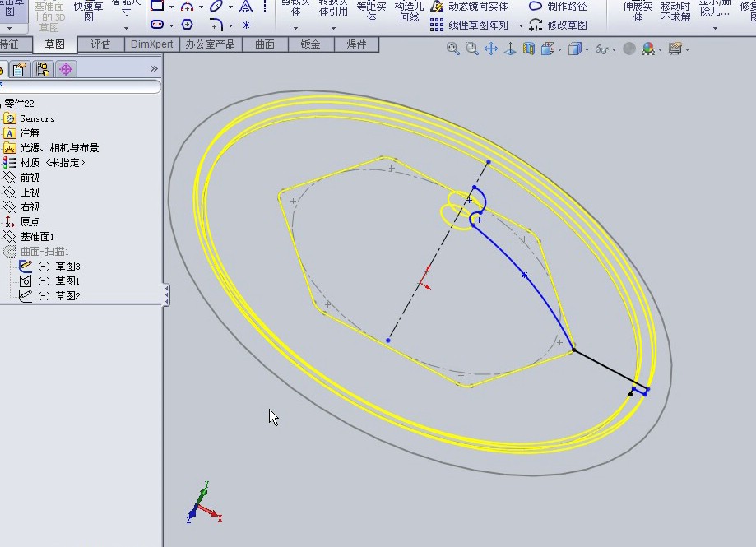Open the View Orientation dropdown arrow
The image size is (756, 547).
(x=559, y=49)
